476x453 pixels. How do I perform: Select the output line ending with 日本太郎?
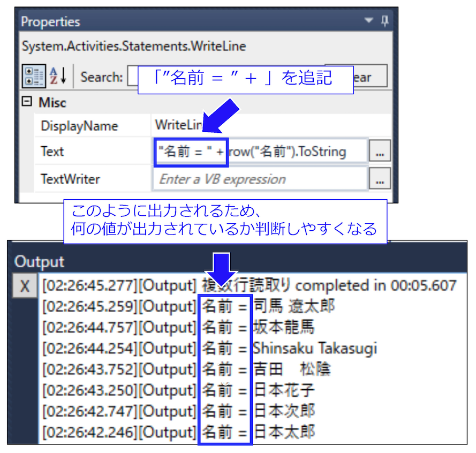pyautogui.click(x=178, y=432)
